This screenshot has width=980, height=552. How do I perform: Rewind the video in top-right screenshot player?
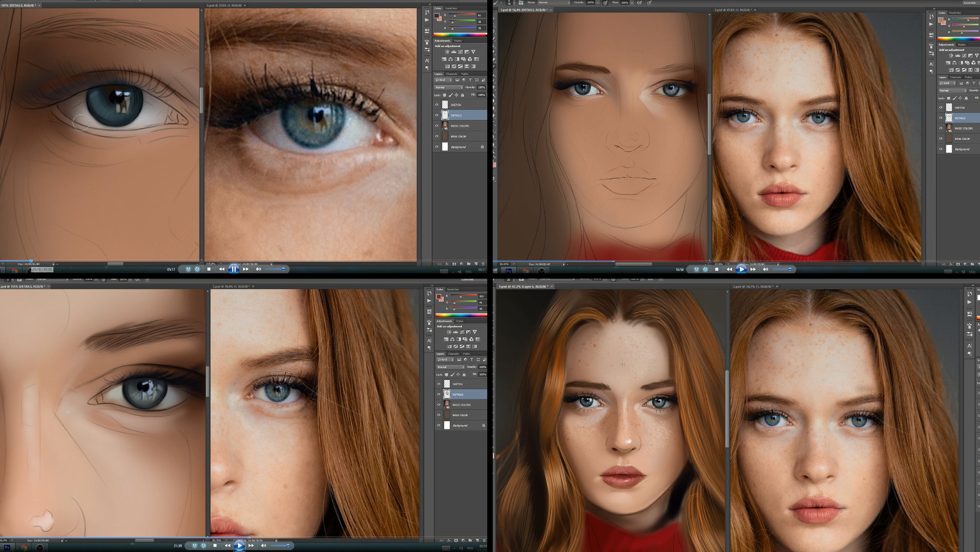[x=730, y=269]
